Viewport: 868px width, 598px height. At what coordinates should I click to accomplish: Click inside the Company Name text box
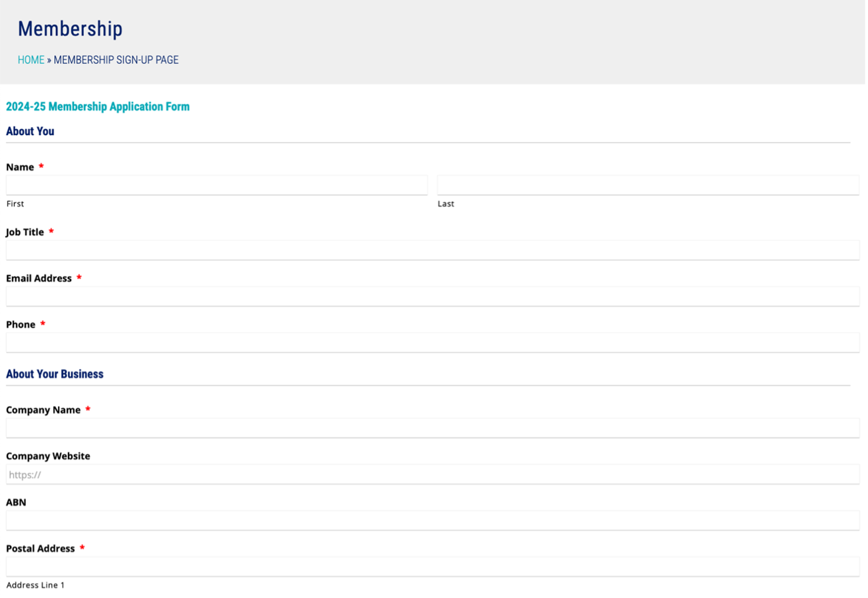433,428
